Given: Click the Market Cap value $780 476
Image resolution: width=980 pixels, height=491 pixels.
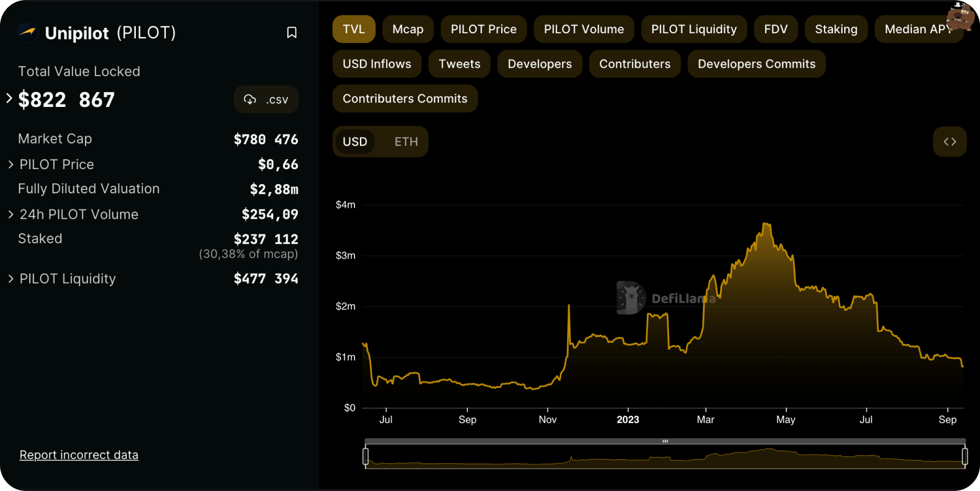Looking at the screenshot, I should [266, 140].
